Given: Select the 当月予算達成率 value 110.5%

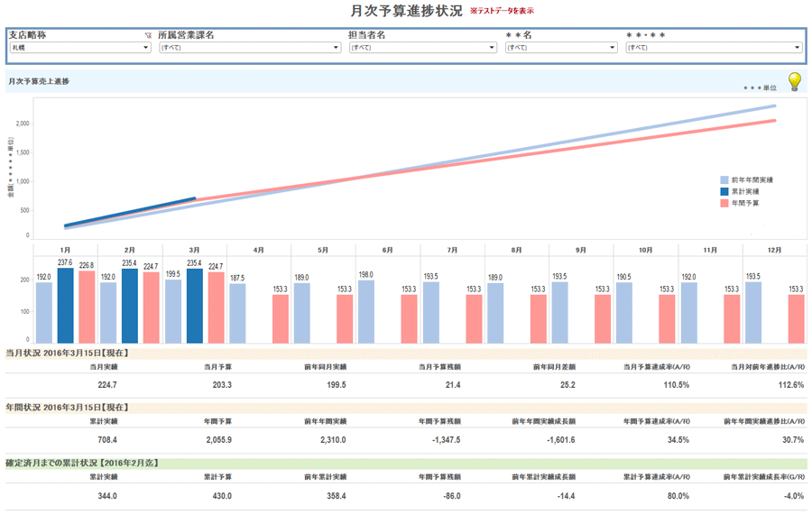Looking at the screenshot, I should click(675, 385).
